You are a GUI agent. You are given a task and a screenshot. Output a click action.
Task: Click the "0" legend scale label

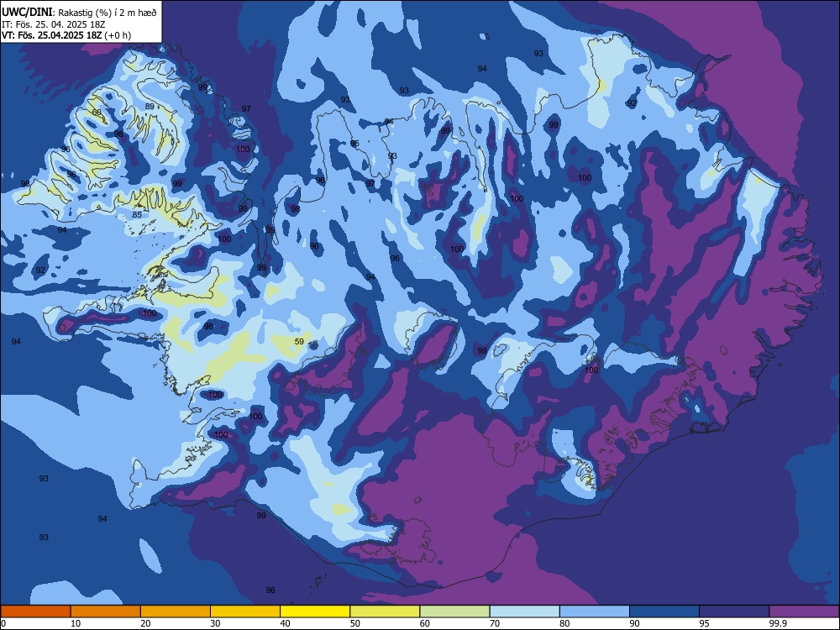(x=3, y=623)
